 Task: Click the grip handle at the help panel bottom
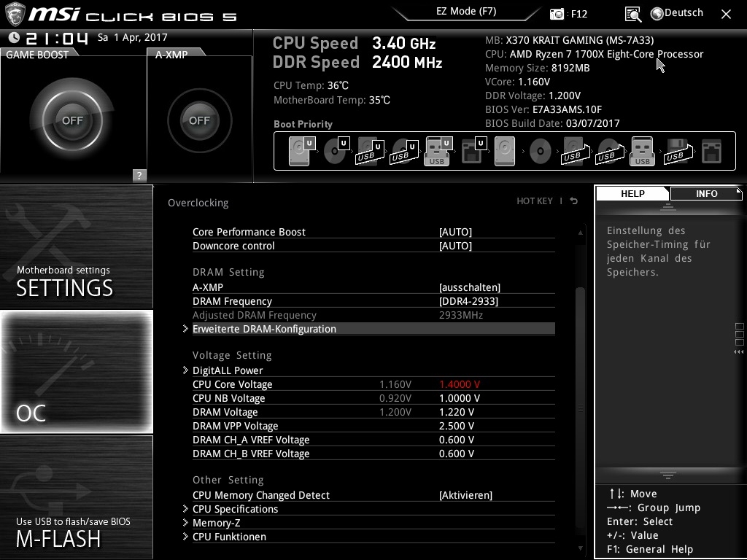tap(668, 475)
